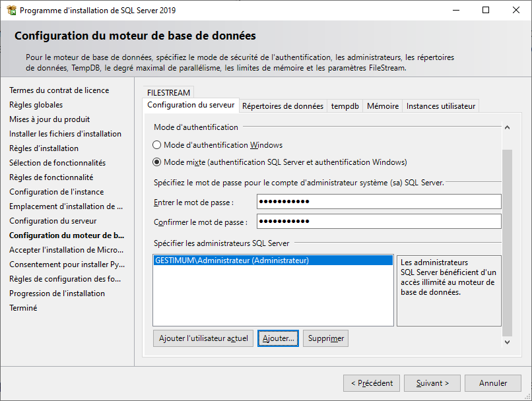Switch to Configuration du serveur tab

point(191,105)
